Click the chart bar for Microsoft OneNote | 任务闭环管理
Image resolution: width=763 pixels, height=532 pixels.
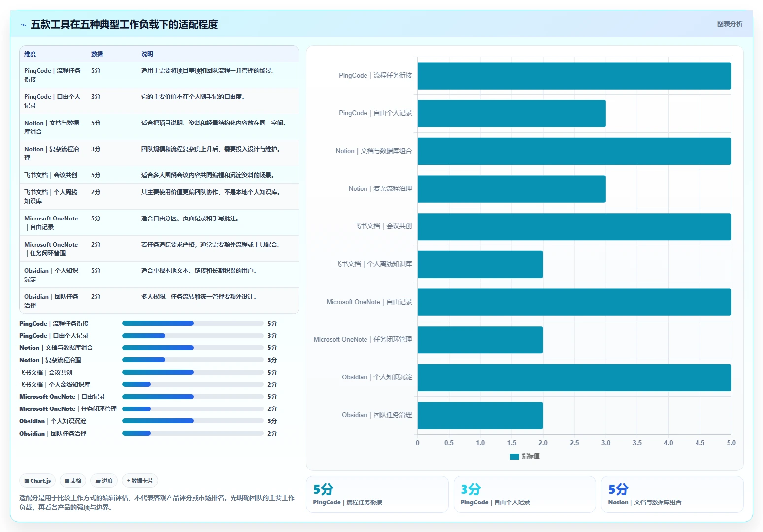tap(480, 340)
